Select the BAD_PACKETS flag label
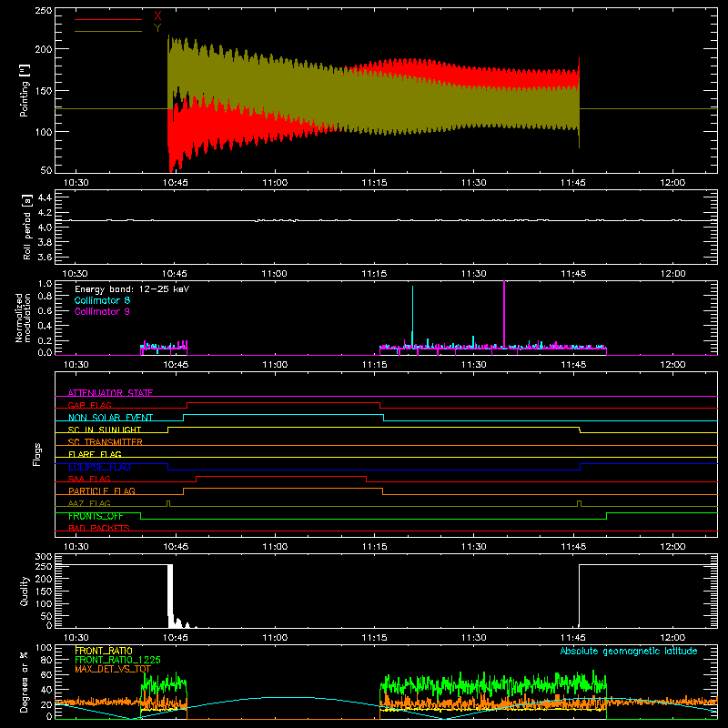The width and height of the screenshot is (728, 728). coord(99,528)
